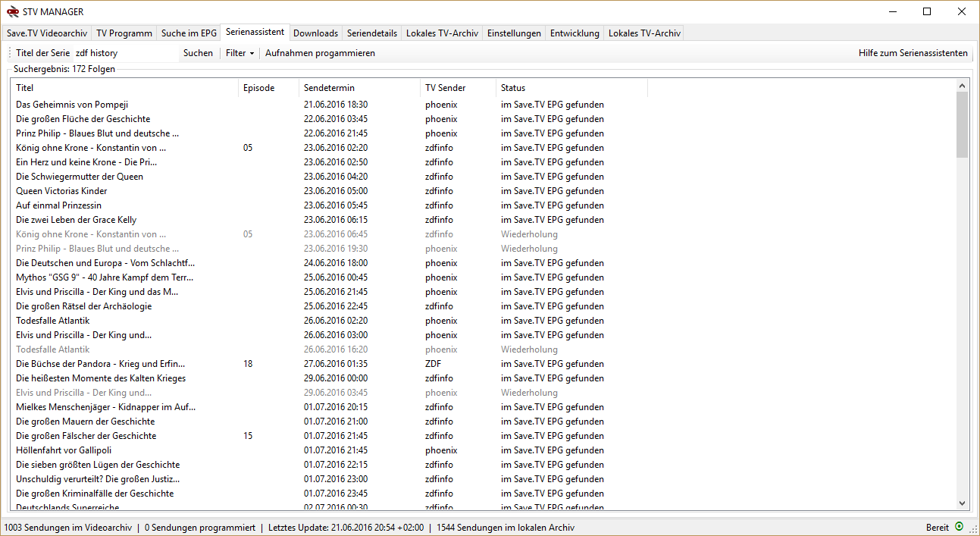Image resolution: width=980 pixels, height=536 pixels.
Task: Click the Suchen button
Action: coord(198,53)
